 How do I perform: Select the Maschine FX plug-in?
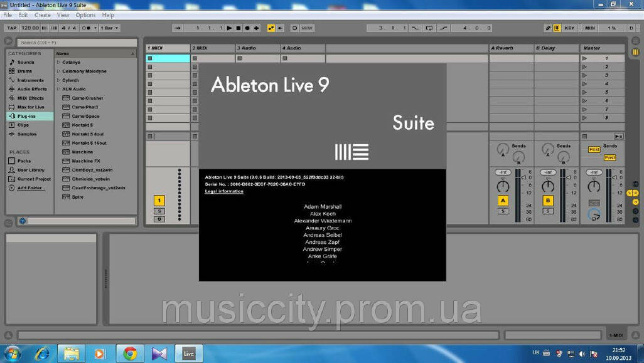coord(85,161)
